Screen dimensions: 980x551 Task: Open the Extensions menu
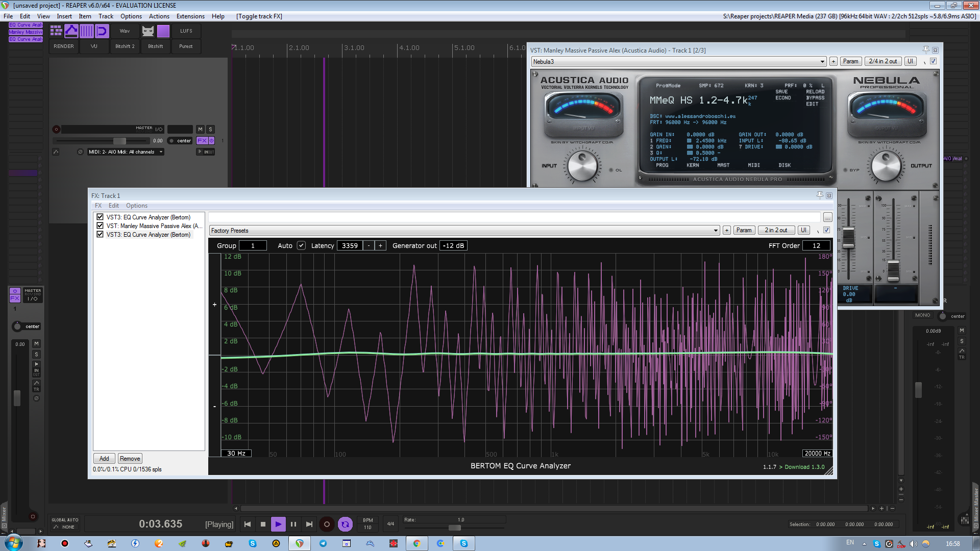click(x=190, y=16)
